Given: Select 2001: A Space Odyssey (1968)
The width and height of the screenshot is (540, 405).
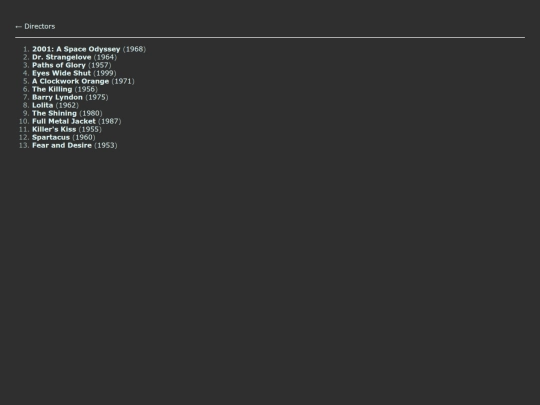Looking at the screenshot, I should (89, 49).
